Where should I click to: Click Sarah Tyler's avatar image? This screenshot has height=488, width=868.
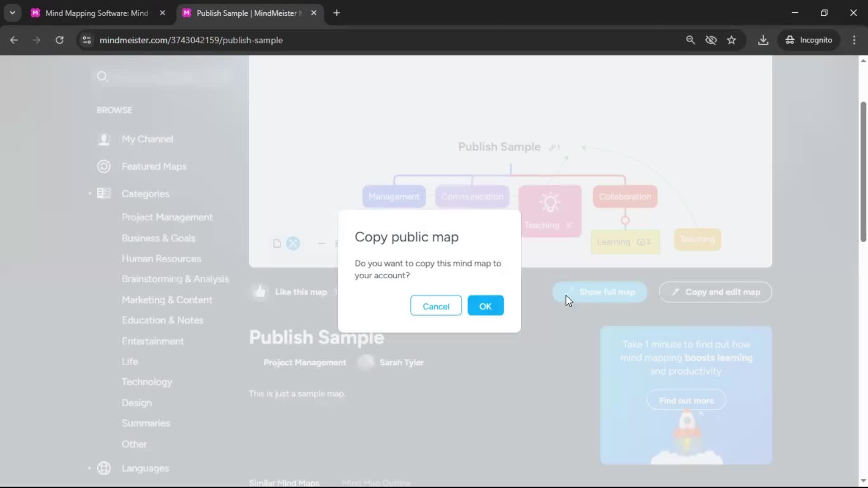[x=366, y=362]
